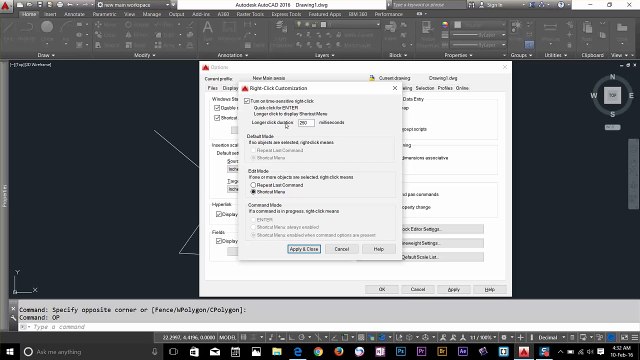Screen dimensions: 640x360
Task: Toggle the Hyperlink Display checkbox
Action: point(219,214)
